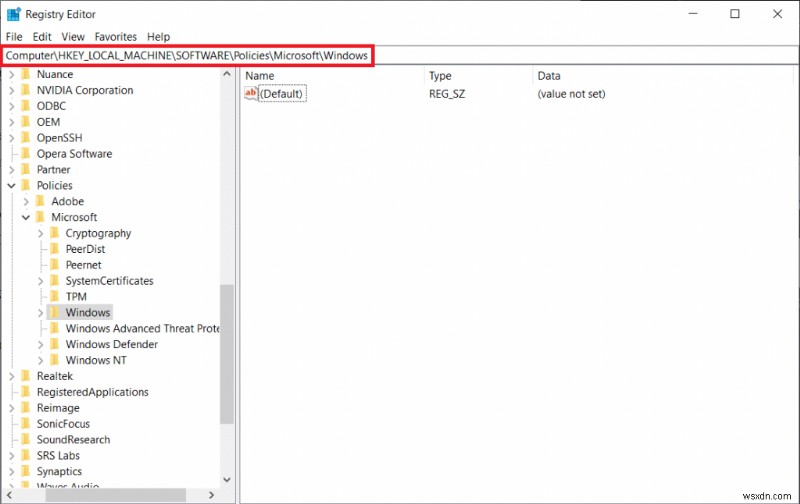Collapse the Policies key
Image resolution: width=800 pixels, height=504 pixels.
tap(11, 186)
